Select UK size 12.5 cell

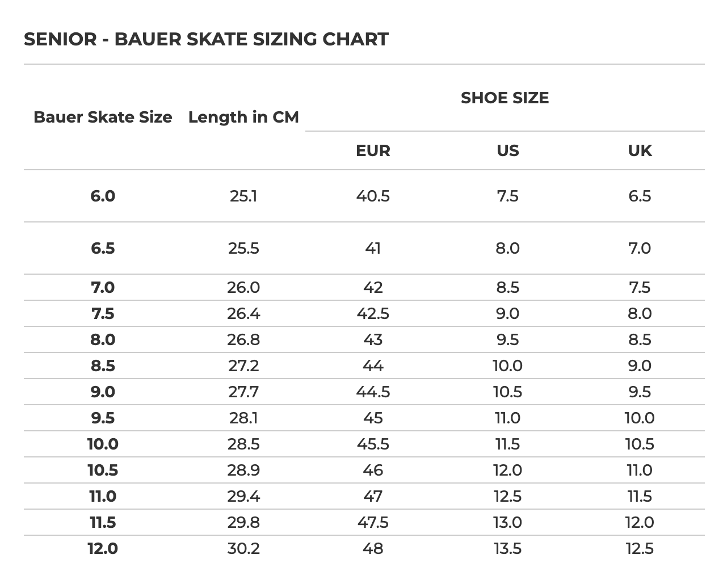click(640, 548)
